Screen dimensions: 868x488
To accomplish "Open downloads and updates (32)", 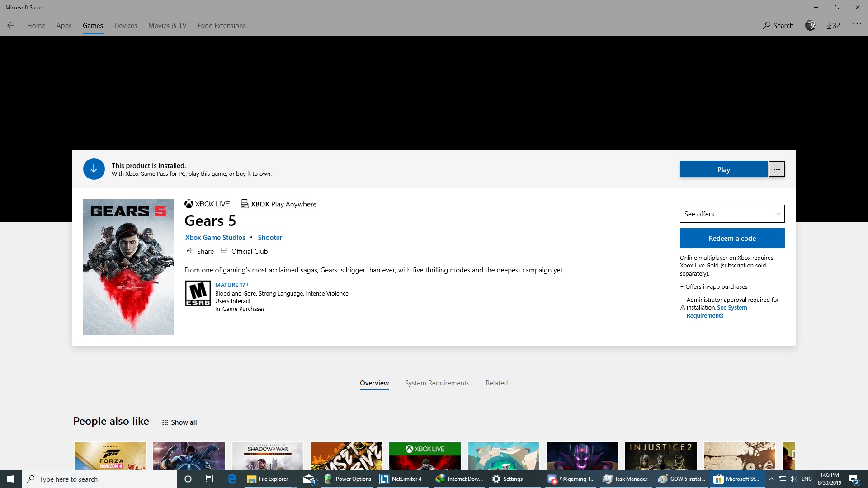I will (833, 26).
